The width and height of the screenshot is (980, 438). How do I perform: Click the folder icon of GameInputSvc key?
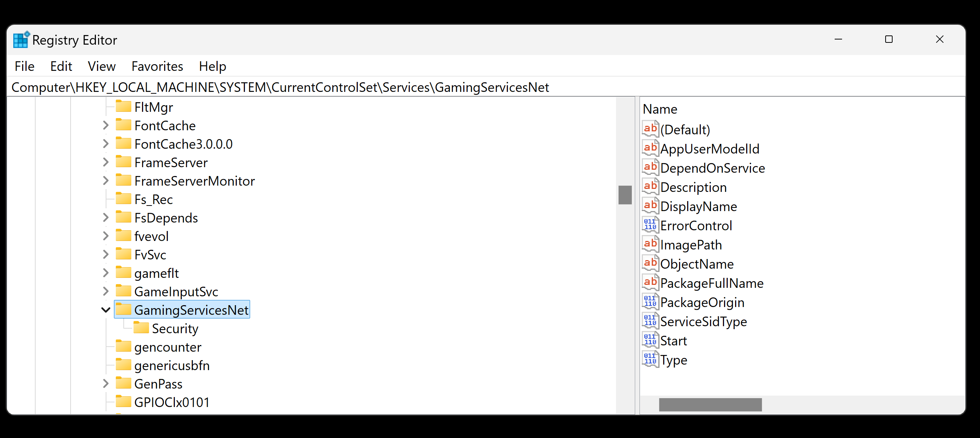click(x=123, y=291)
